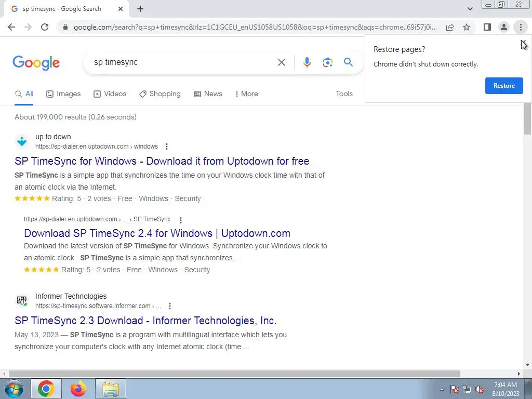Open Windows Explorer from the taskbar

click(x=111, y=389)
